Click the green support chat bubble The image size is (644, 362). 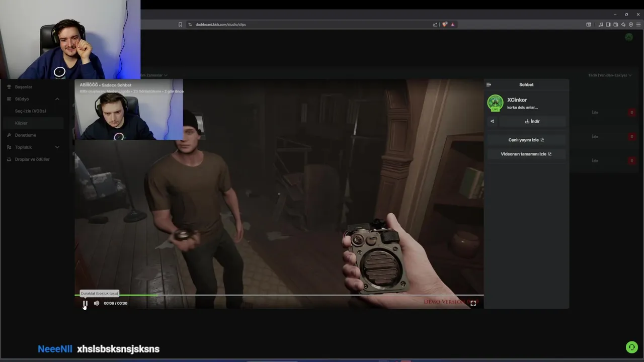pyautogui.click(x=632, y=347)
